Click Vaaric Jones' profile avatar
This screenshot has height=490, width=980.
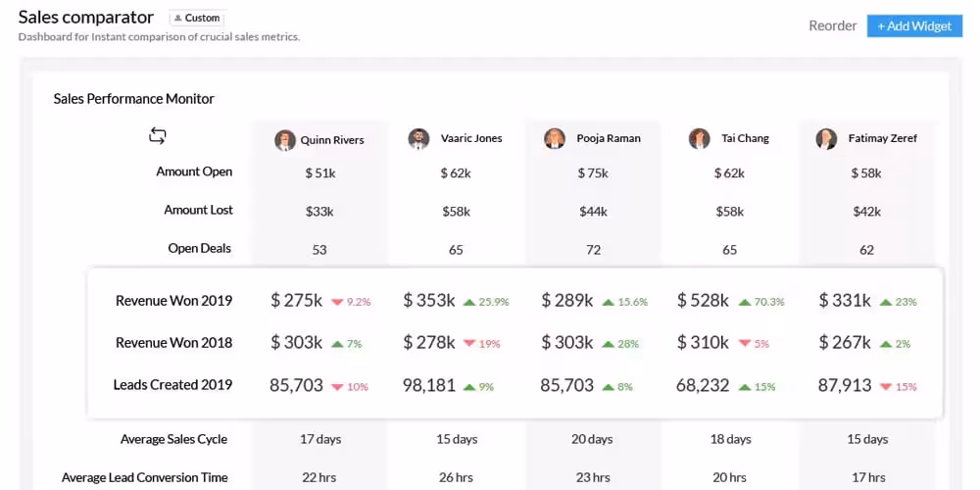point(418,139)
